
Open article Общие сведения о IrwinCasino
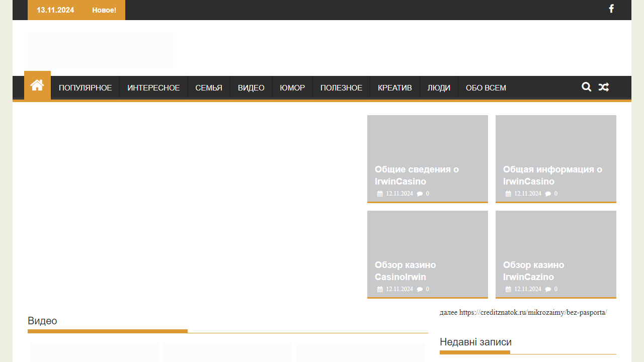pyautogui.click(x=417, y=175)
